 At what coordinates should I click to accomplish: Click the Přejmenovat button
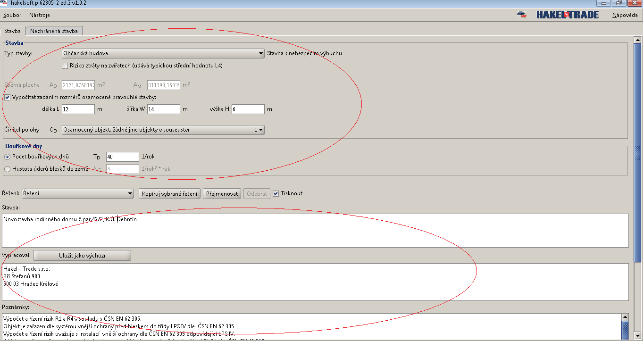pos(223,193)
